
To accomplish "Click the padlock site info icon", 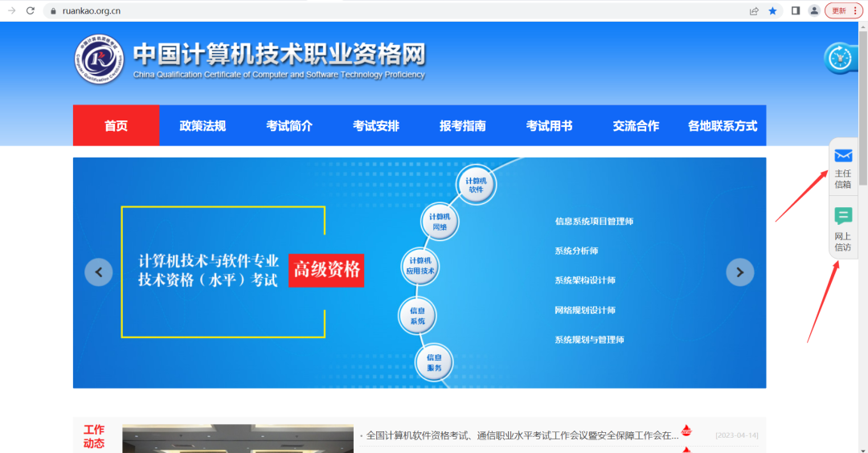I will tap(53, 11).
